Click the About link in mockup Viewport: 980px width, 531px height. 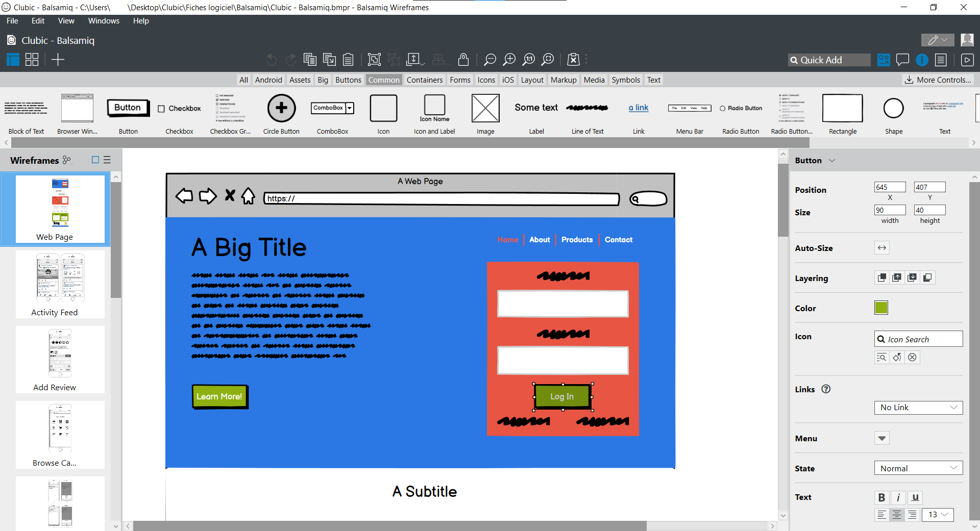(540, 239)
